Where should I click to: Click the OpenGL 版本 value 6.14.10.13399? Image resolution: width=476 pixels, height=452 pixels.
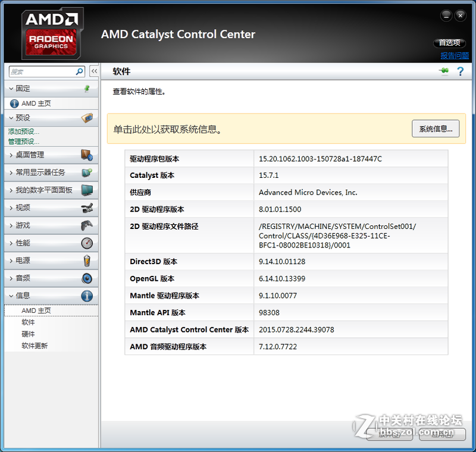(282, 278)
